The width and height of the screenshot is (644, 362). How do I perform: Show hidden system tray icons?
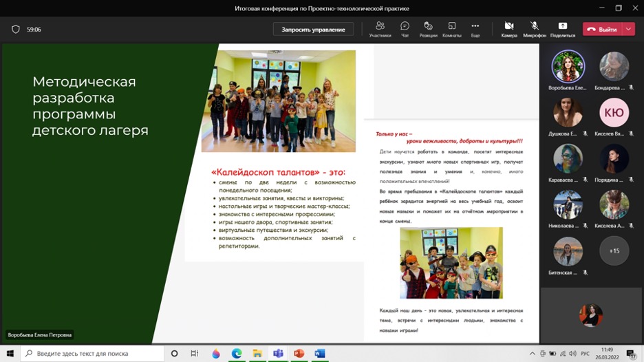[532, 354]
